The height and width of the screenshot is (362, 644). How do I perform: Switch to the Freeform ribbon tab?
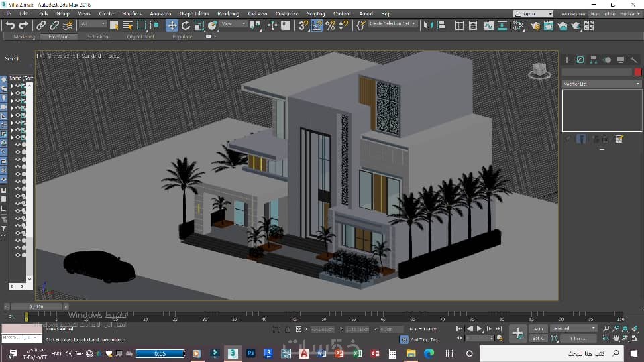[59, 36]
